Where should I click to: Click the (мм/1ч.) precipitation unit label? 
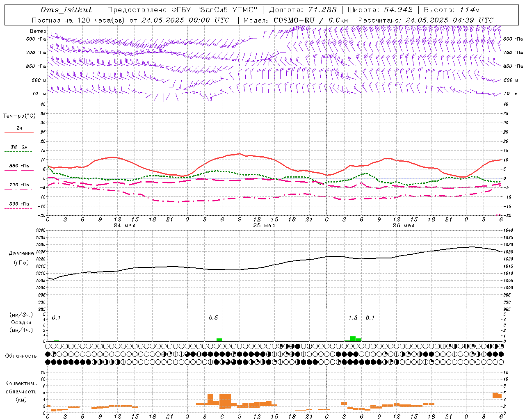(21, 330)
